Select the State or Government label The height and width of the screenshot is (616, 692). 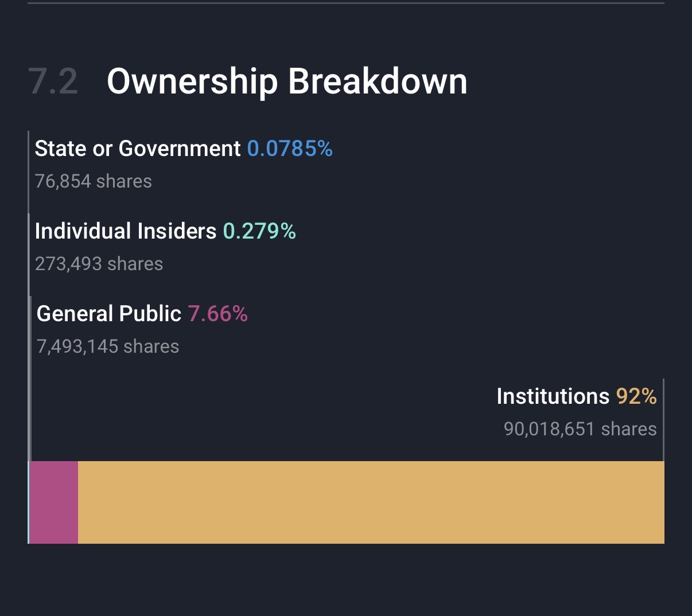[x=138, y=149]
